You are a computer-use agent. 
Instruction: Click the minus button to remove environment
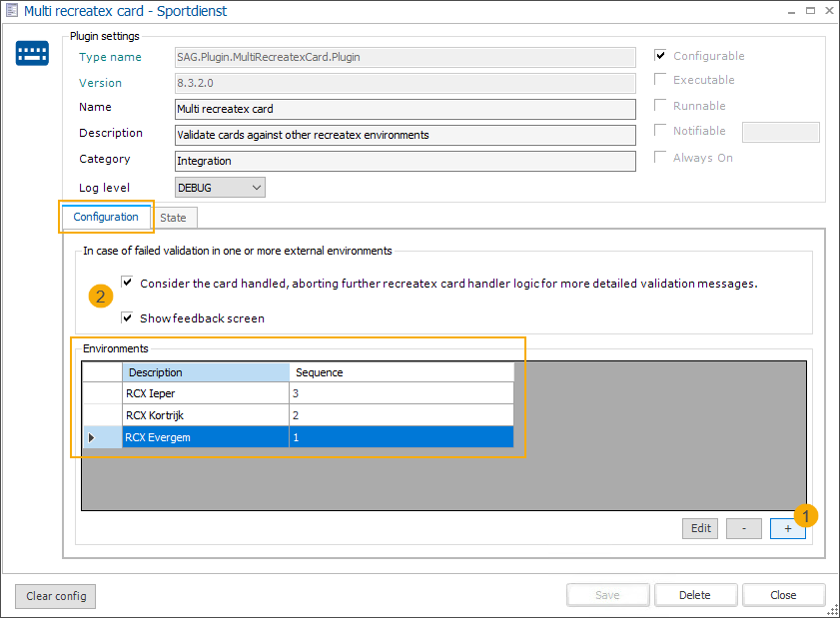click(x=743, y=528)
